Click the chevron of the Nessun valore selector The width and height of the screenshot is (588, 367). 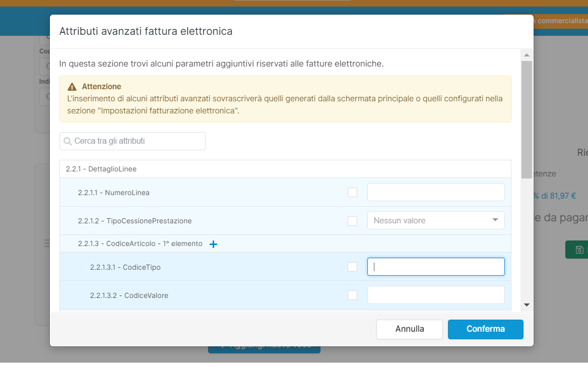click(x=494, y=220)
